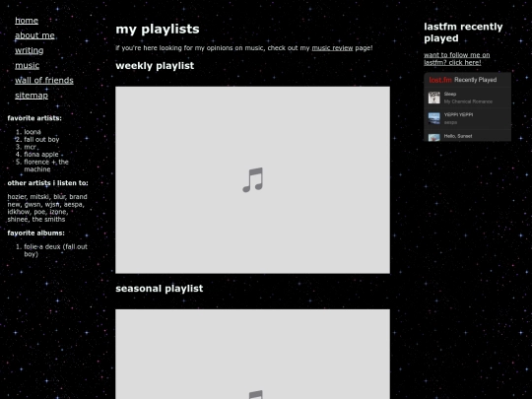Click the follow me on lastfm link

[x=457, y=59]
